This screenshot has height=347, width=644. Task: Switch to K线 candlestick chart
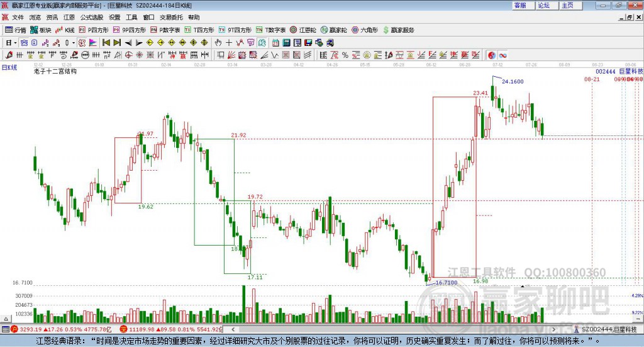coord(65,30)
